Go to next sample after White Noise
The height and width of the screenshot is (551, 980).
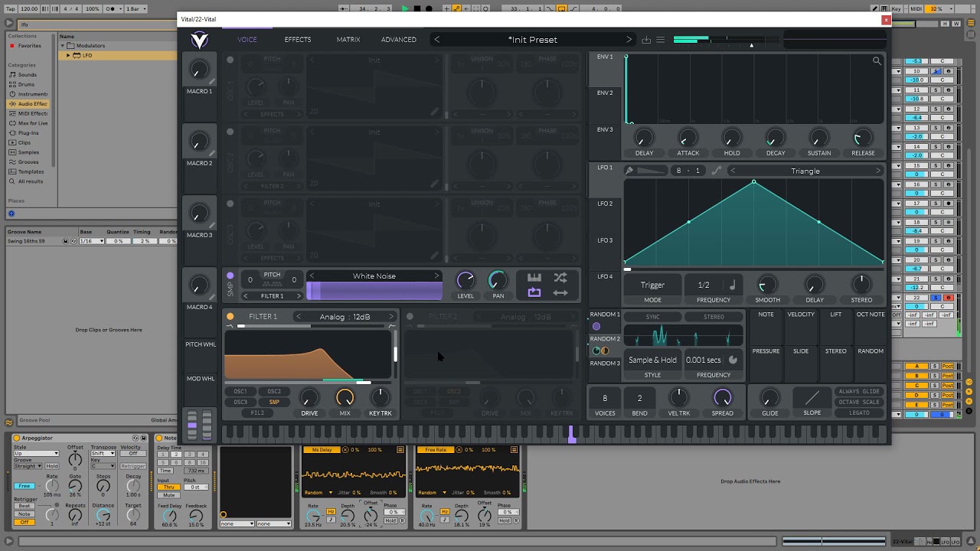436,275
